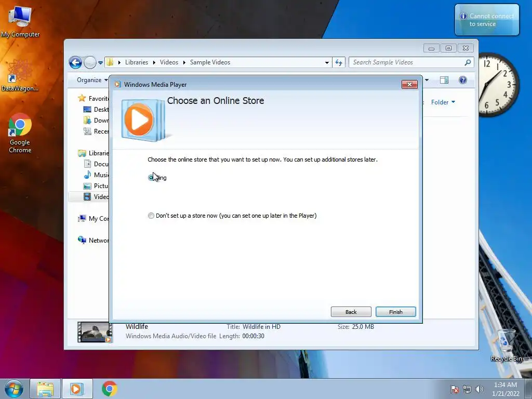
Task: Open the Organize menu
Action: click(92, 80)
